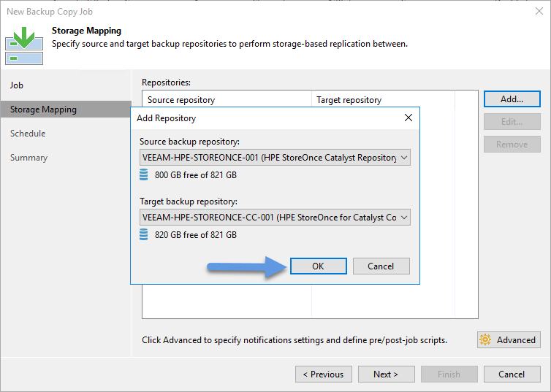
Task: Select the Storage Mapping wizard step
Action: [x=66, y=109]
